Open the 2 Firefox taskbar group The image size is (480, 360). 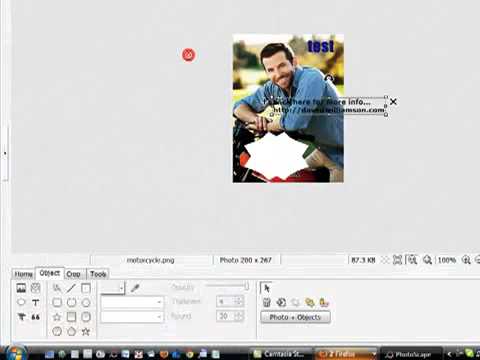(x=347, y=354)
